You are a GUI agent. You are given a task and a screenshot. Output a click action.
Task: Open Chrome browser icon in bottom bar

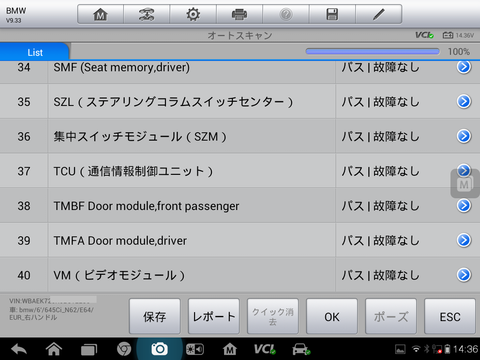(x=124, y=349)
